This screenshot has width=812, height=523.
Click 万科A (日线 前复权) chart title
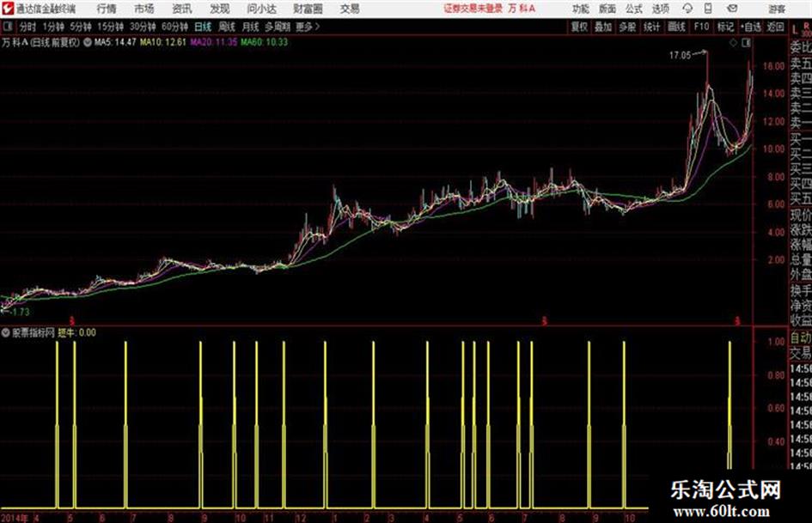(x=41, y=42)
